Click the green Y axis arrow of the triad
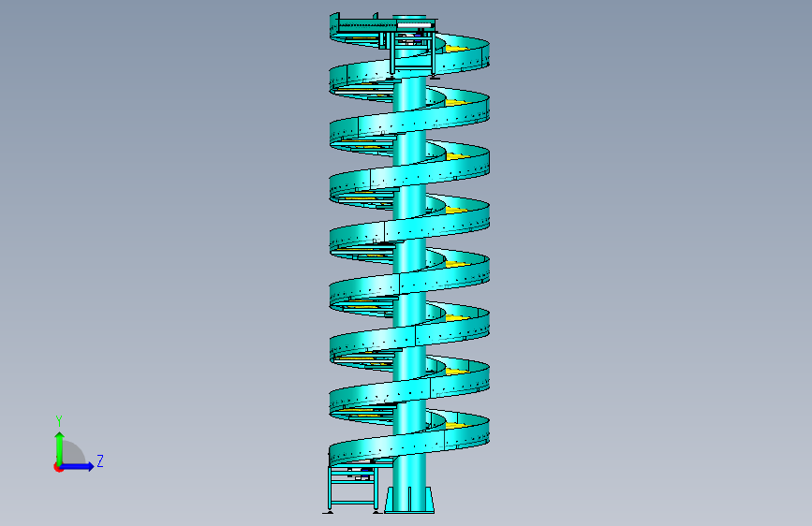This screenshot has width=812, height=526. click(60, 447)
